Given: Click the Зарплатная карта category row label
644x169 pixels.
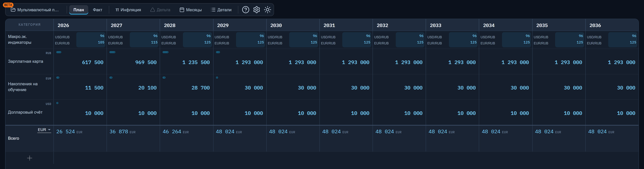Looking at the screenshot, I should point(25,61).
